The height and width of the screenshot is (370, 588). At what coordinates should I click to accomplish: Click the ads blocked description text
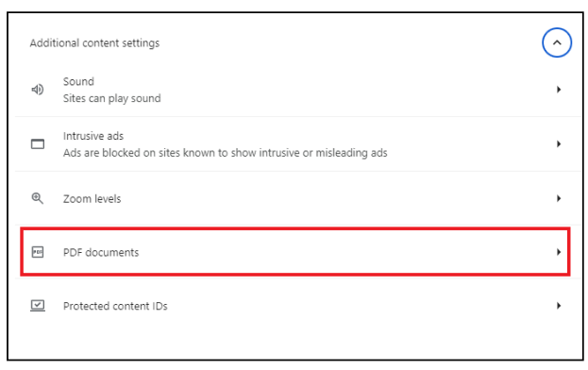[x=225, y=153]
